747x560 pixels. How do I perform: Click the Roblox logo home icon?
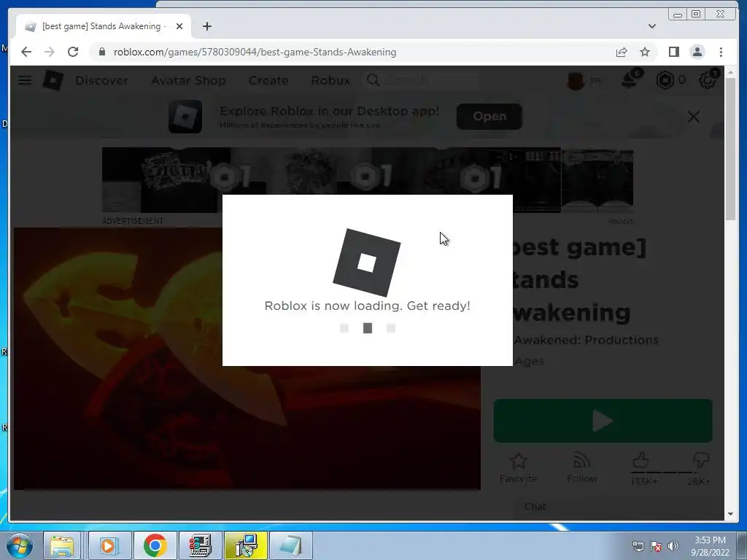(53, 80)
